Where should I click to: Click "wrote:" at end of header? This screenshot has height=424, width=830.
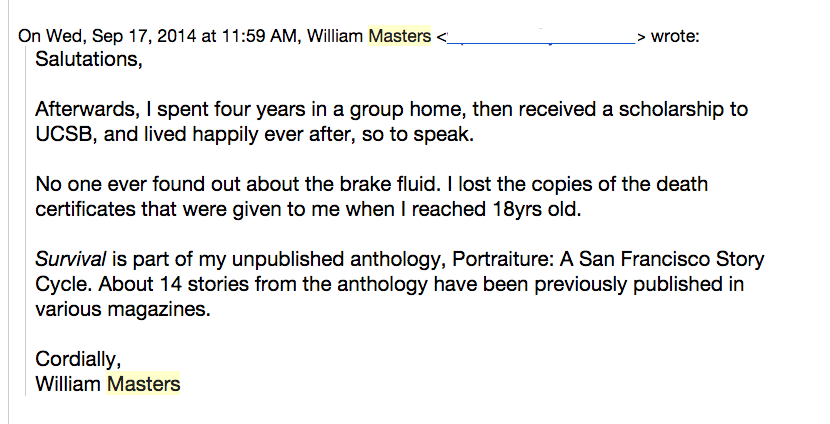(675, 37)
